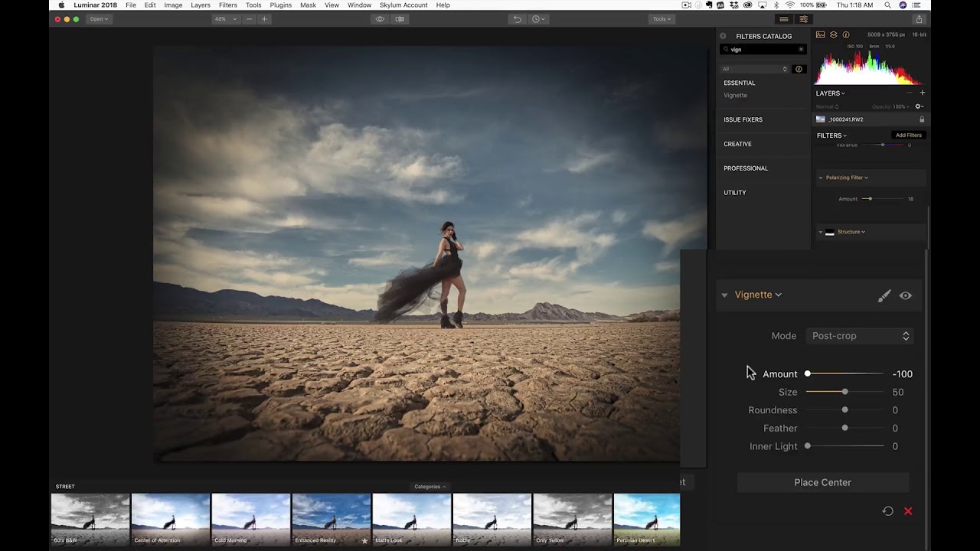Open the 'All' filter category dropdown
Screen dimensions: 980x551
755,69
